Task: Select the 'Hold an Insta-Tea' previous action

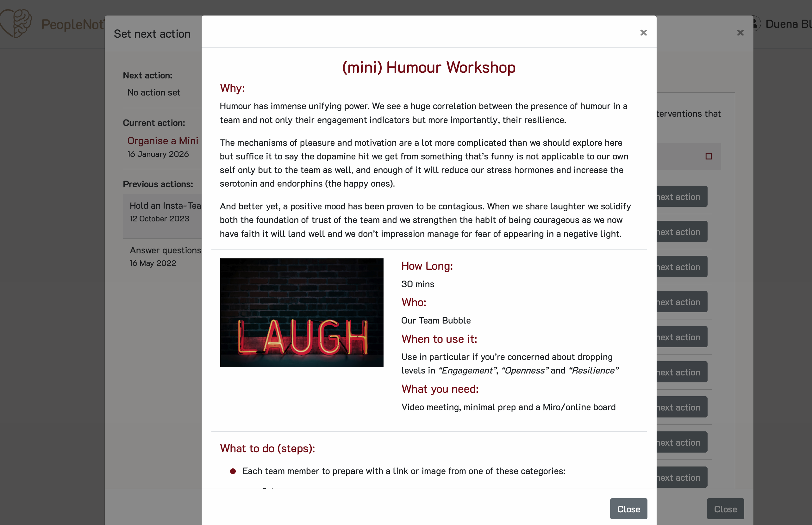Action: [x=165, y=206]
